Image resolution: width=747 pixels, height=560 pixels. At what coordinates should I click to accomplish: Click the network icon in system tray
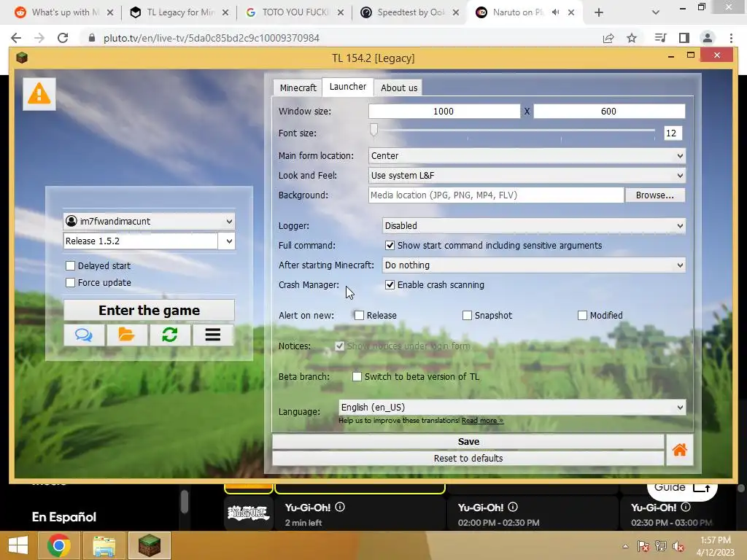coord(661,546)
